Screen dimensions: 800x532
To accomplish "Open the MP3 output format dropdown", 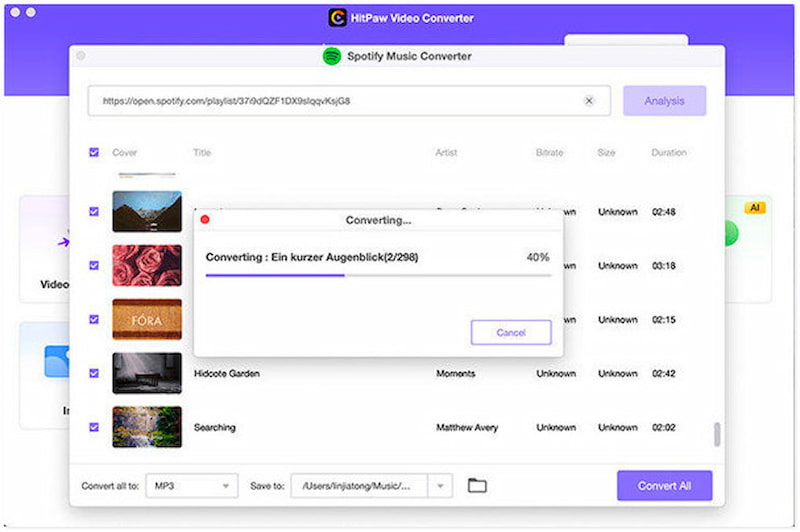I will tap(191, 486).
